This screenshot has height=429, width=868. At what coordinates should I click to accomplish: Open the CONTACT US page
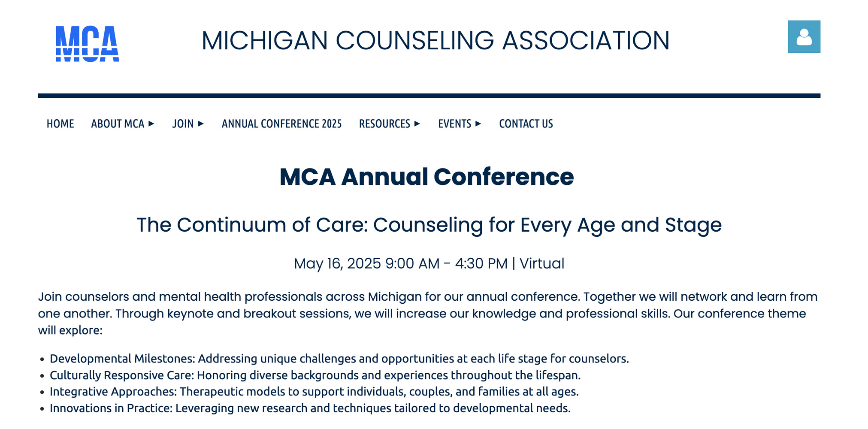click(x=526, y=124)
